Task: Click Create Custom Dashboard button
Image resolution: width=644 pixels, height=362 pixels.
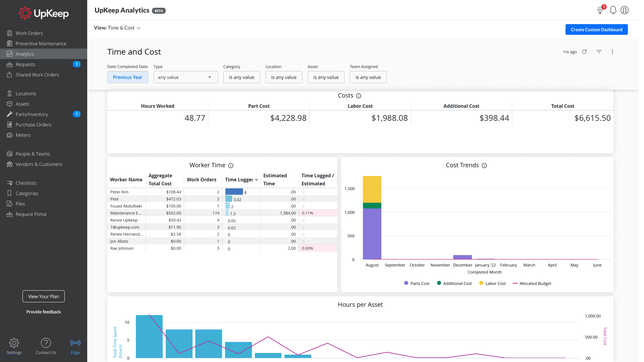Action: tap(596, 29)
